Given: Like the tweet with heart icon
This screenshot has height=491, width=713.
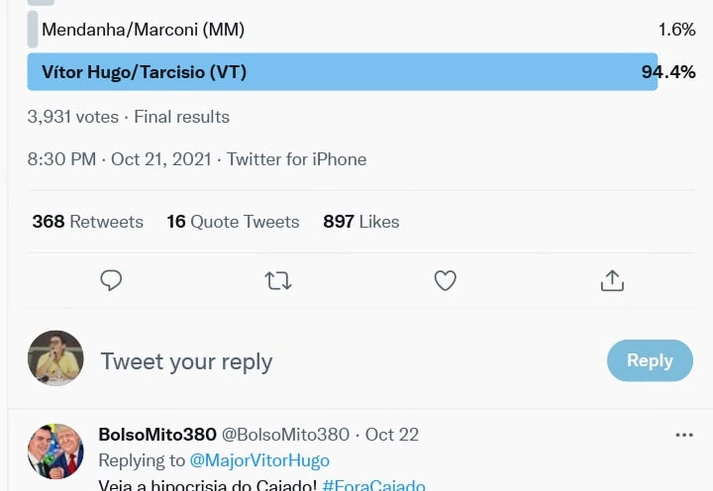Looking at the screenshot, I should (445, 281).
